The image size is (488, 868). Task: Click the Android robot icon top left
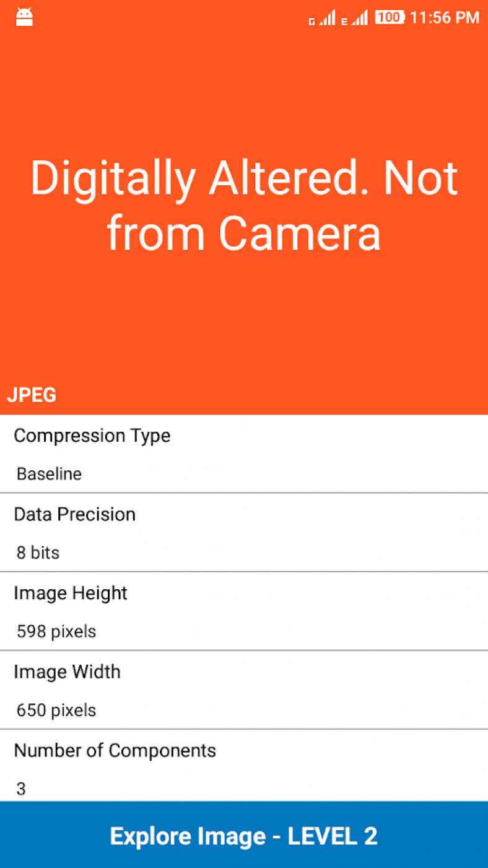pyautogui.click(x=24, y=17)
